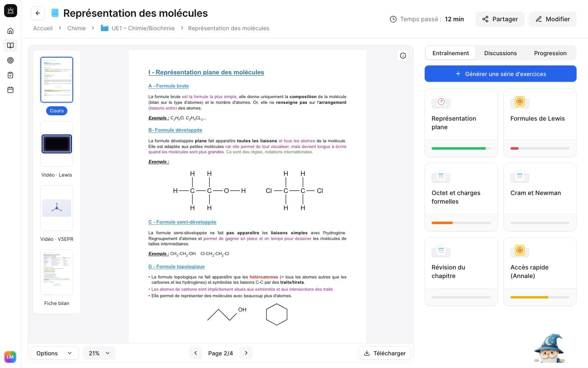Open the home icon in sidebar
This screenshot has height=368, width=588.
[11, 31]
